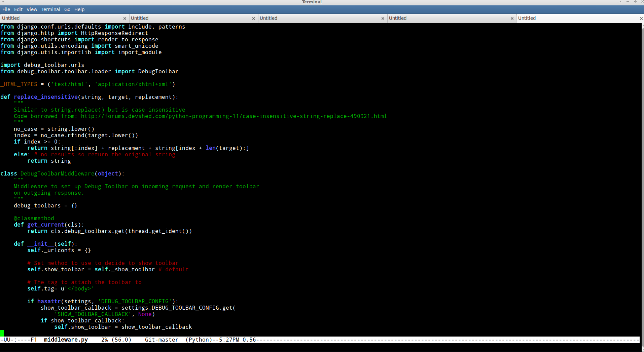Viewport: 644px width, 352px height.
Task: Close the first Untitled tab
Action: point(125,18)
